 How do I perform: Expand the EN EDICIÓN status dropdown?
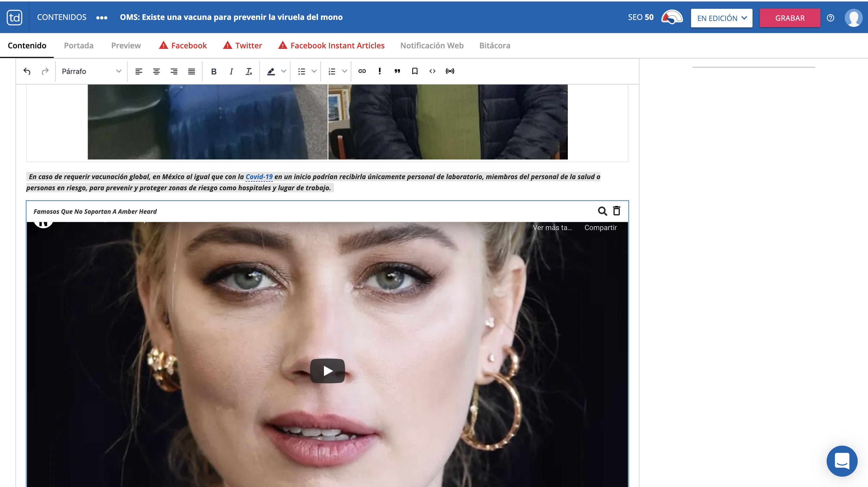pos(722,18)
